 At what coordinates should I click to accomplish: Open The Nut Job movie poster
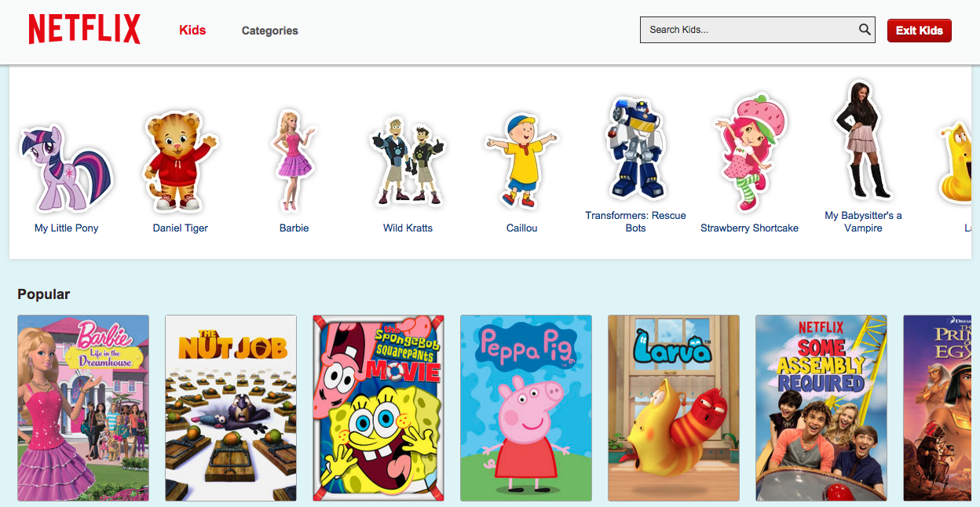pos(231,408)
